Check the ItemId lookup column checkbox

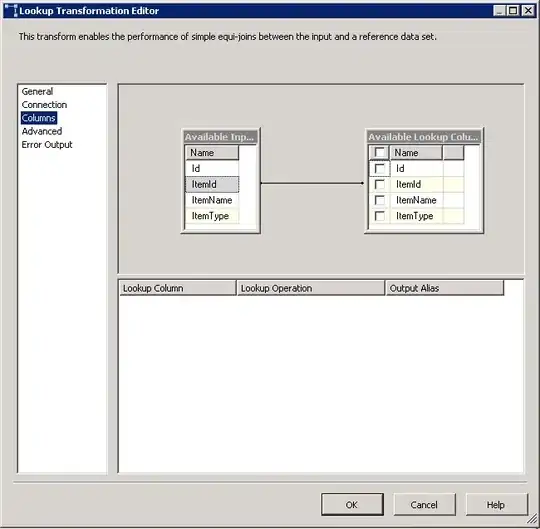click(x=380, y=184)
